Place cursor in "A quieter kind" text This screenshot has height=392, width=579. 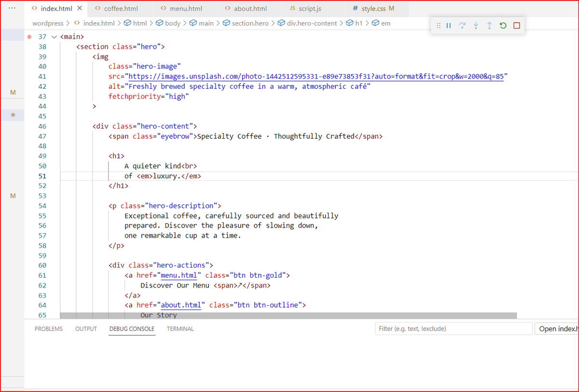(152, 166)
